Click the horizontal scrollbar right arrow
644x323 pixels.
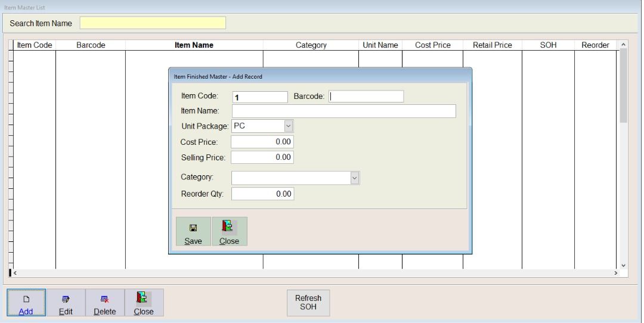(x=615, y=273)
